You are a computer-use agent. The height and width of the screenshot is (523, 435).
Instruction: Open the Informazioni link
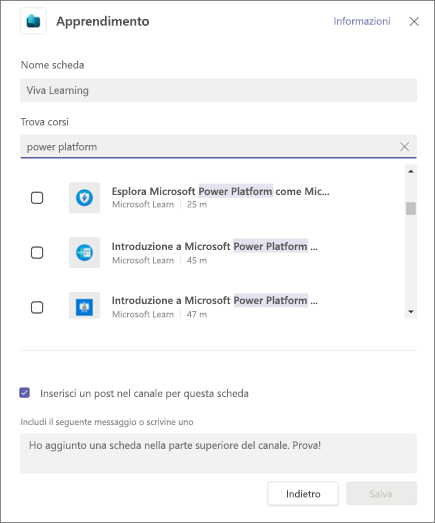(362, 21)
